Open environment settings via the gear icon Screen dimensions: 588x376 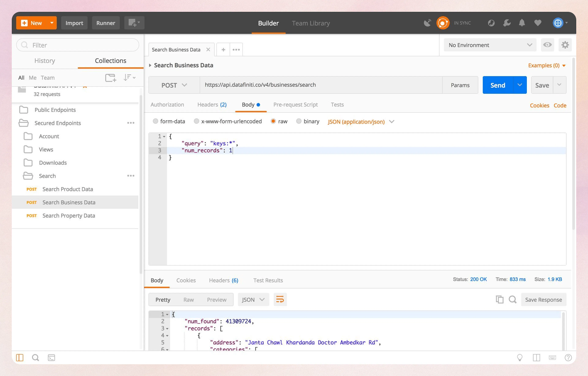(565, 45)
